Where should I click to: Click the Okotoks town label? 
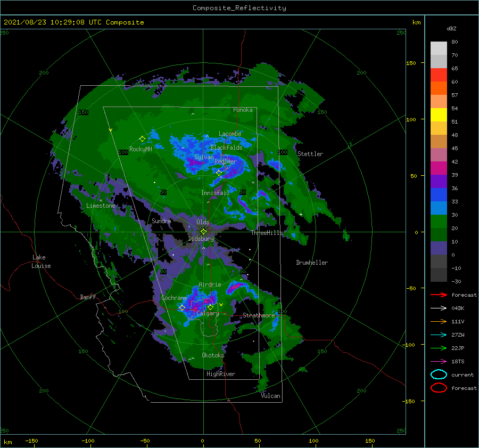click(x=213, y=355)
